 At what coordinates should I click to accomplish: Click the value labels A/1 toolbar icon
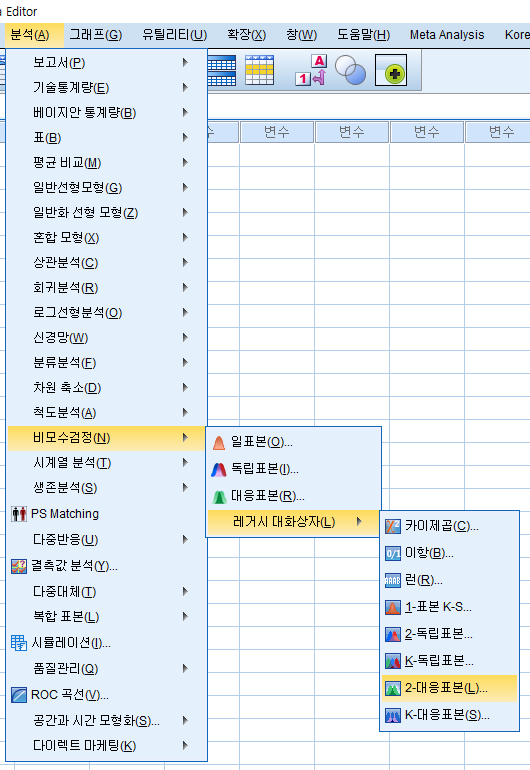pyautogui.click(x=311, y=70)
